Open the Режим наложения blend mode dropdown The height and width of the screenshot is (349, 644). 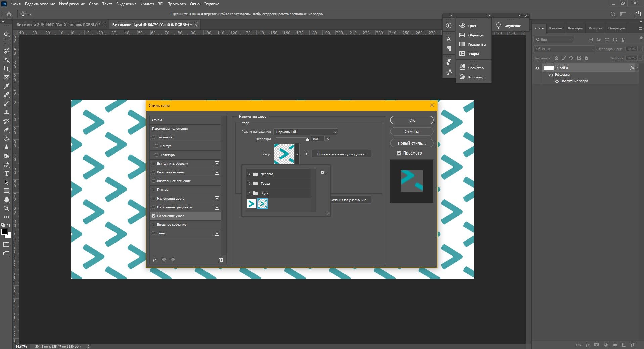306,132
